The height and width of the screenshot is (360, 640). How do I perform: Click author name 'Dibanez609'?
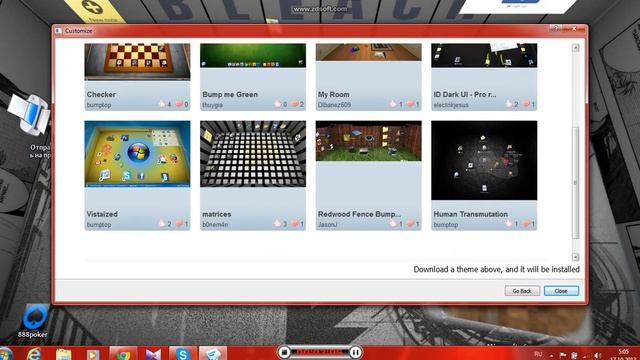click(334, 105)
